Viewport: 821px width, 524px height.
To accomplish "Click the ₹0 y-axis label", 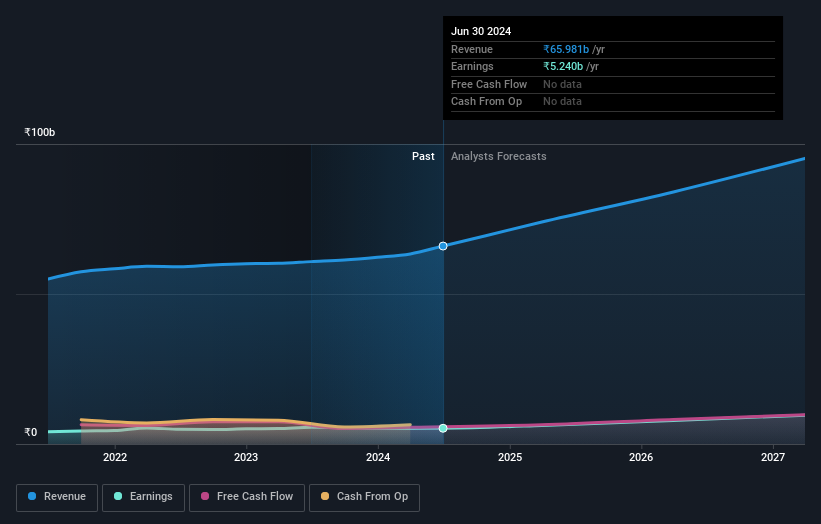I will 31,432.
